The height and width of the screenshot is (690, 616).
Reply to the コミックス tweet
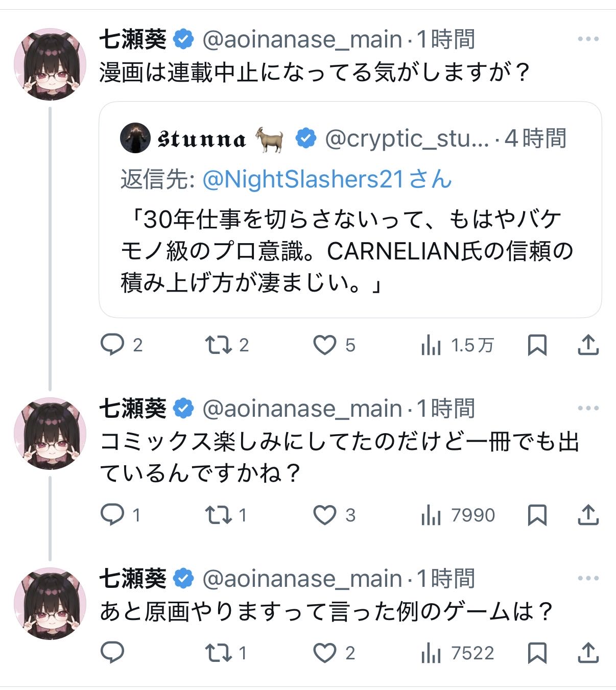(x=112, y=515)
